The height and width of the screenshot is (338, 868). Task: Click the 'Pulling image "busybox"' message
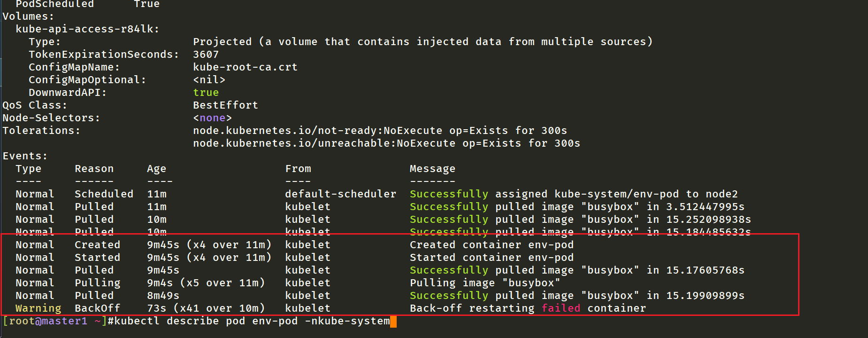(485, 283)
